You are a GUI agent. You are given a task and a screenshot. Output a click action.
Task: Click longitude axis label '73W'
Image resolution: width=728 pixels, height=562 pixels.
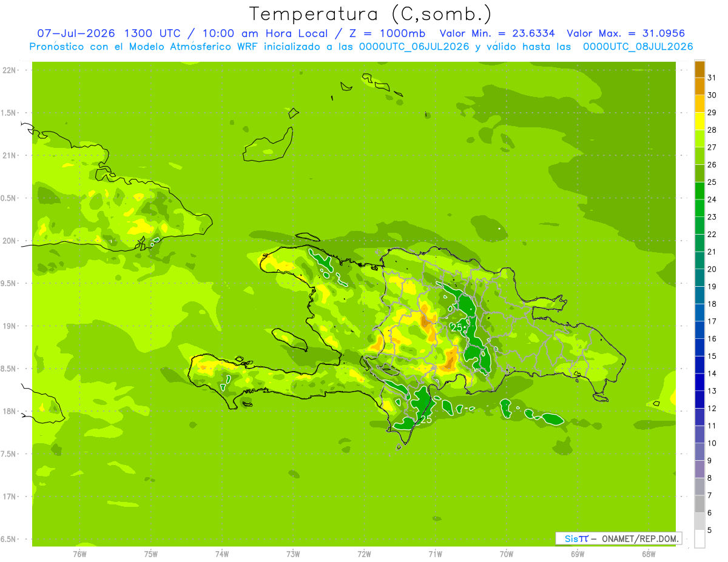[293, 554]
